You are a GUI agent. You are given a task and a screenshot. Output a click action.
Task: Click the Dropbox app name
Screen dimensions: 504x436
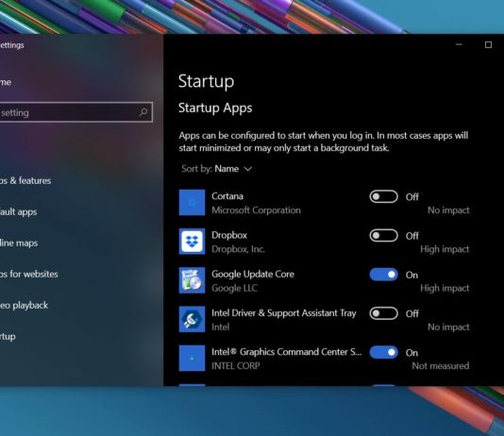[229, 235]
